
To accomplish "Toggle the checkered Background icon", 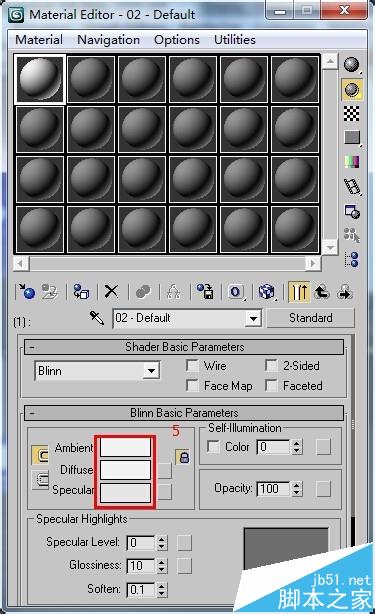I will coord(352,114).
